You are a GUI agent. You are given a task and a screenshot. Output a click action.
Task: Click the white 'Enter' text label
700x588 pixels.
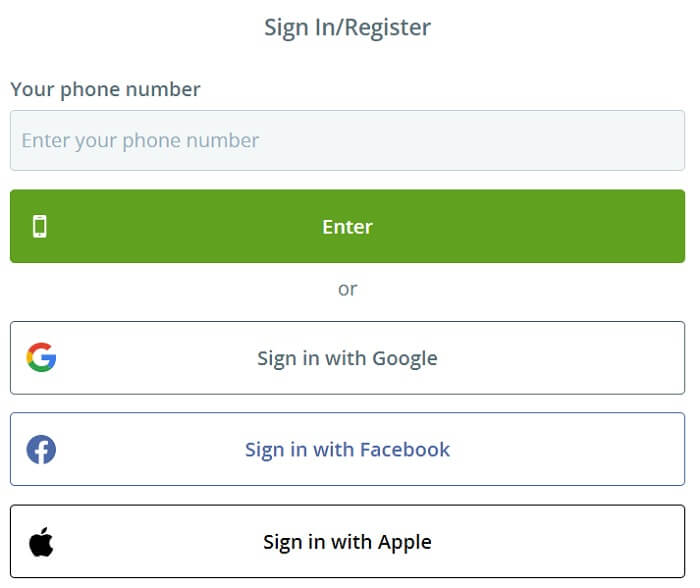(x=347, y=227)
